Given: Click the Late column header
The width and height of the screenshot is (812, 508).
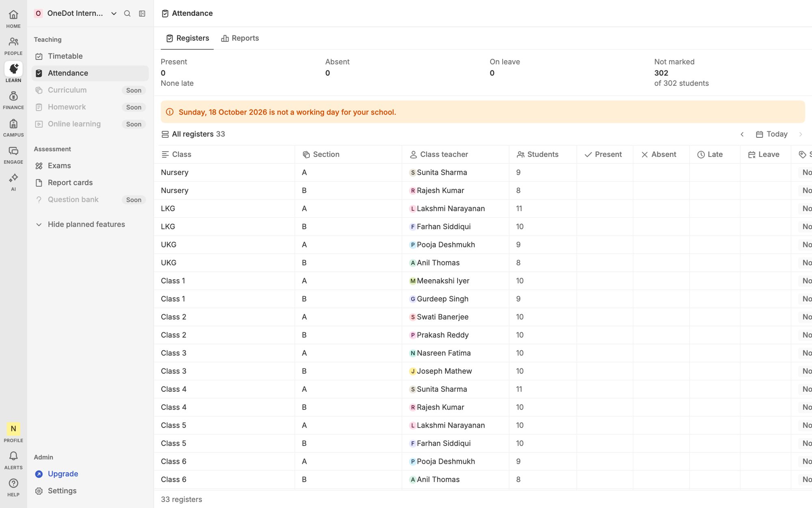Looking at the screenshot, I should tap(715, 154).
